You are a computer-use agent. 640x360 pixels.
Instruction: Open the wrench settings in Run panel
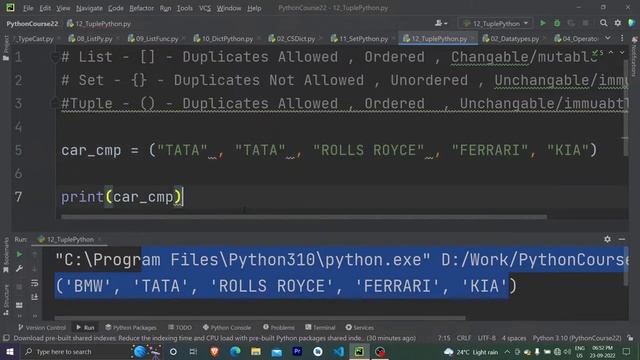pos(19,269)
